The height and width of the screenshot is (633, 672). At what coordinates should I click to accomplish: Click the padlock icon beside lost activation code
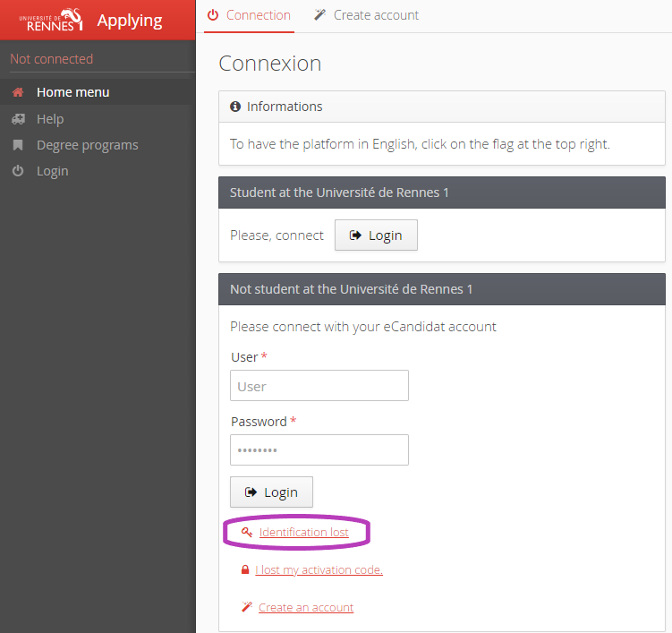click(244, 570)
